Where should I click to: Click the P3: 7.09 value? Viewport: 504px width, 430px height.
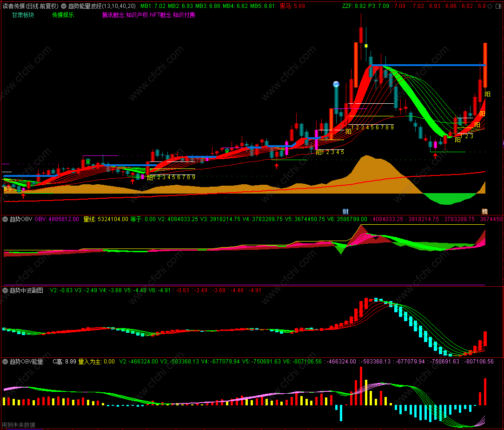pyautogui.click(x=378, y=6)
